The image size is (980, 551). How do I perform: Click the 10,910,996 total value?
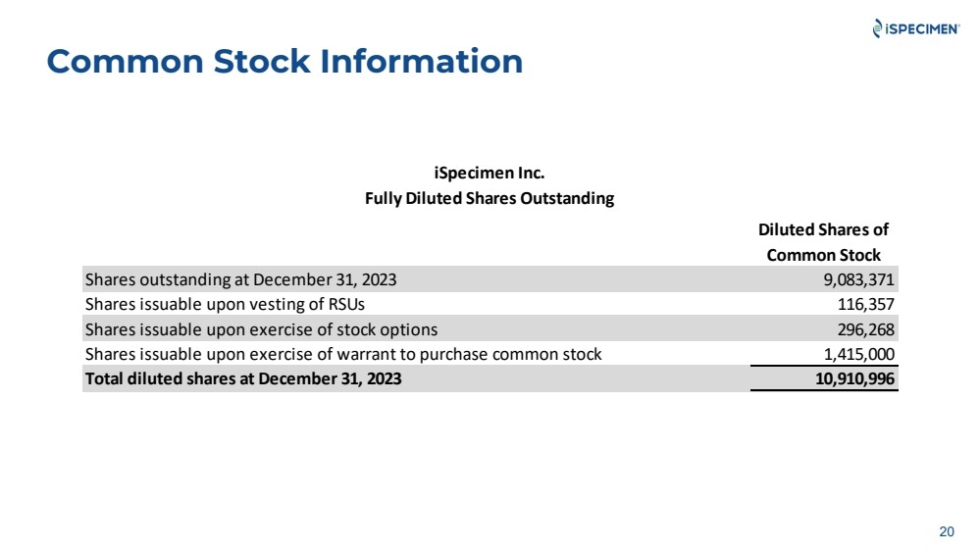click(x=854, y=378)
